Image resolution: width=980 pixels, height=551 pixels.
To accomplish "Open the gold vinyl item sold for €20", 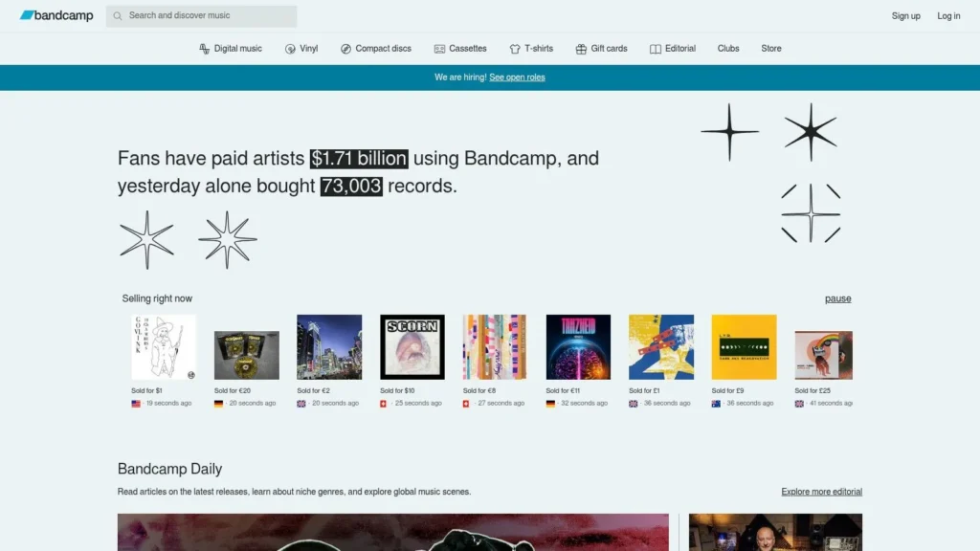I will 246,355.
